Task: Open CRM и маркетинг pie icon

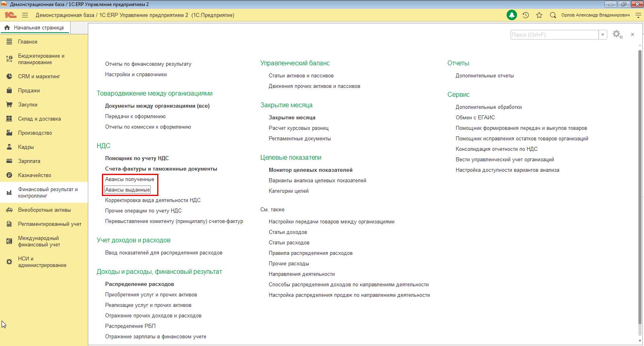Action: point(9,77)
